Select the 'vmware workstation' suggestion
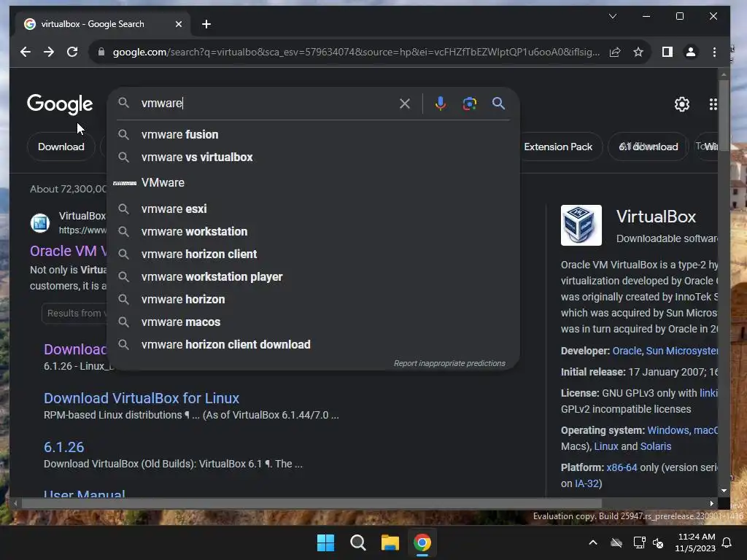The width and height of the screenshot is (747, 560). [314, 231]
